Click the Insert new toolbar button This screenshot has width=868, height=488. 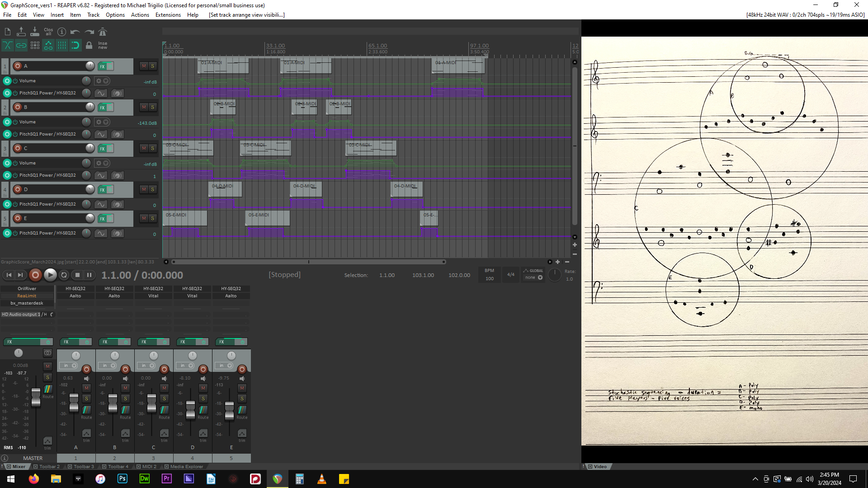point(103,45)
